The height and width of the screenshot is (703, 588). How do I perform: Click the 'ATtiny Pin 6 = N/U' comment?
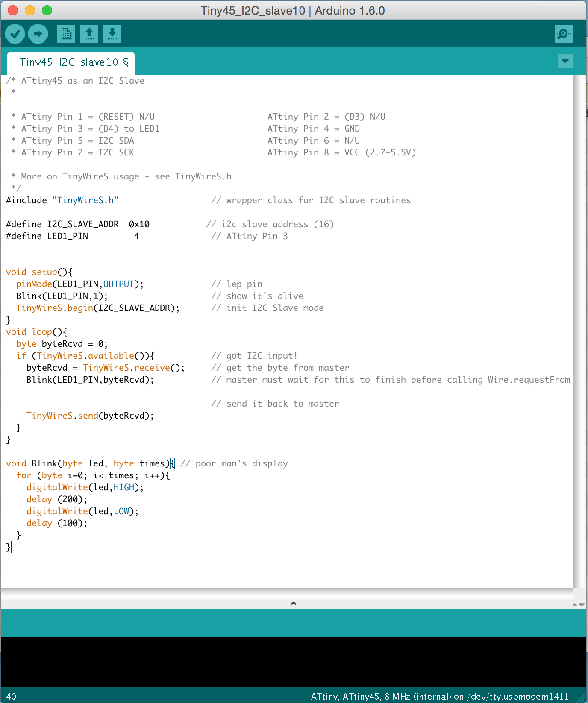[314, 141]
